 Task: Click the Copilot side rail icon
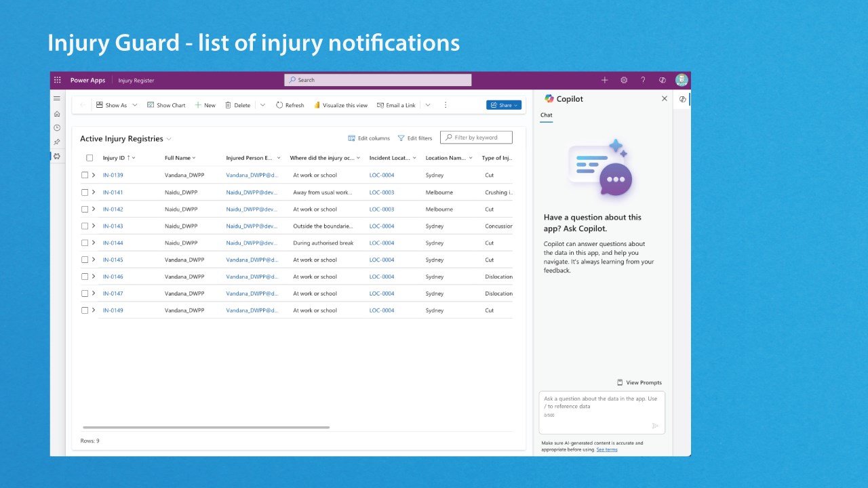[x=683, y=99]
